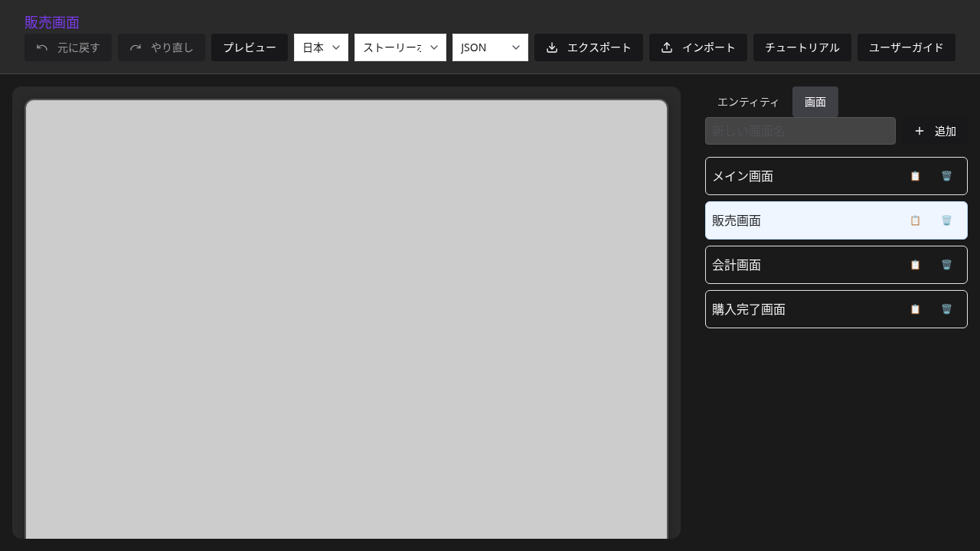This screenshot has width=980, height=551.
Task: Click the 元に戻す undo button
Action: pyautogui.click(x=68, y=47)
